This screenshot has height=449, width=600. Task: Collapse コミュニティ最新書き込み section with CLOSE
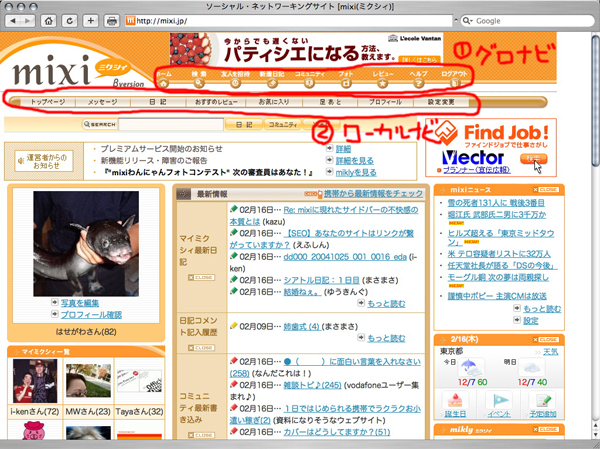[x=201, y=435]
